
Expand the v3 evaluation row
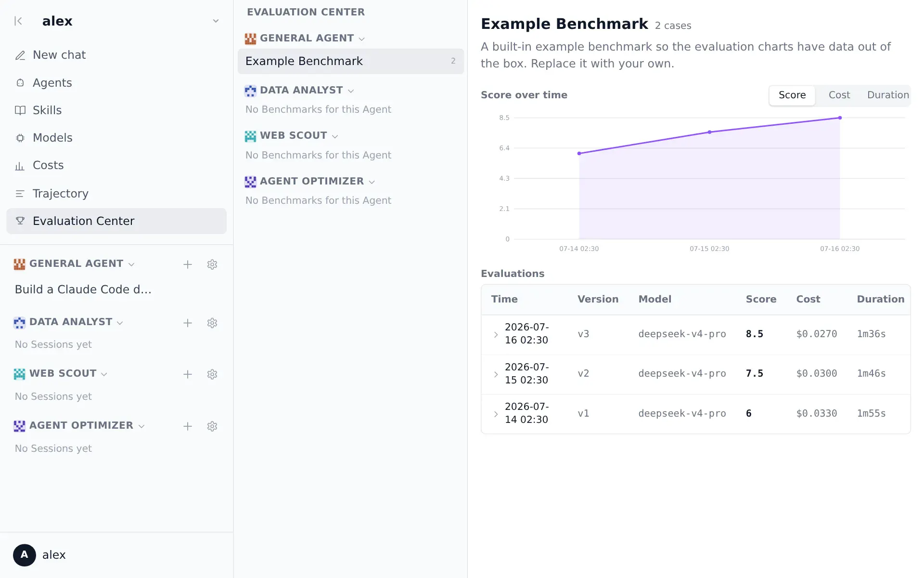pyautogui.click(x=496, y=335)
